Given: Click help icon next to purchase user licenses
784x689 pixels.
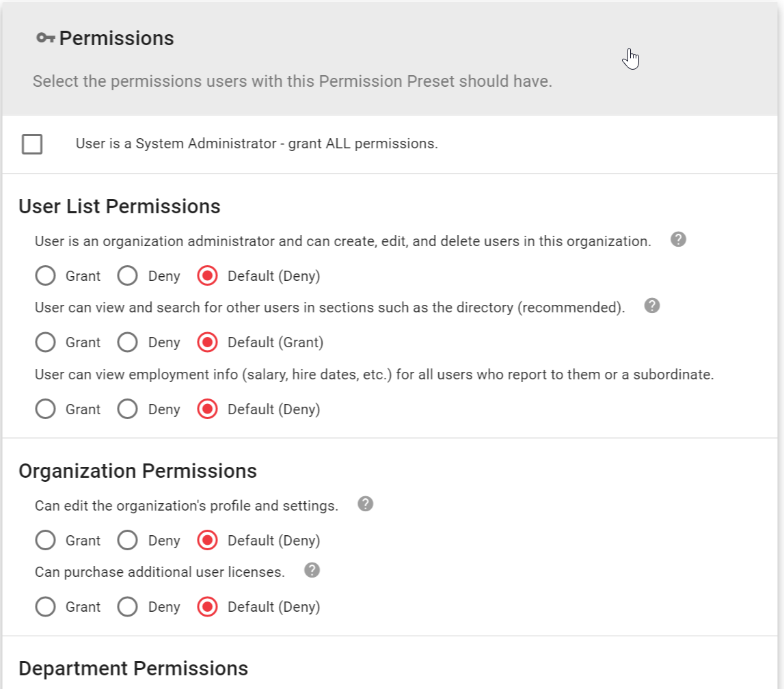Looking at the screenshot, I should pos(312,570).
